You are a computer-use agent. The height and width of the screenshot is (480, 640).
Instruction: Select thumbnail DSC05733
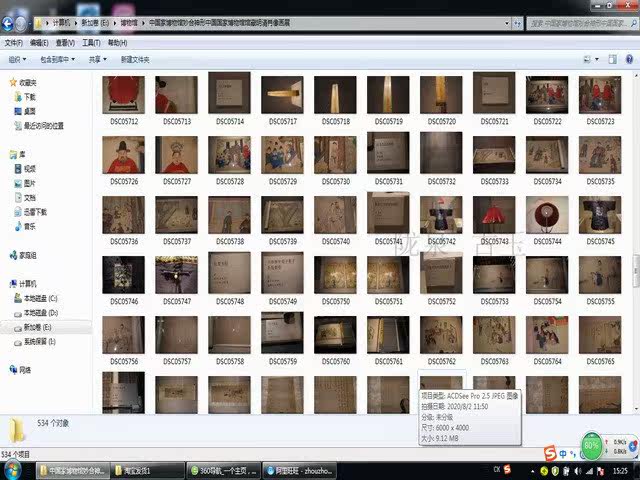(494, 155)
